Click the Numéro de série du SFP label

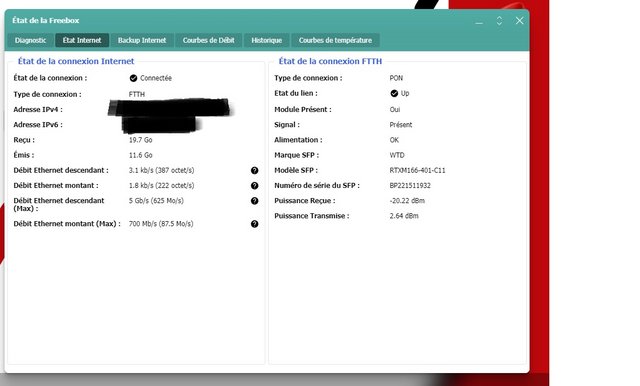pos(317,185)
